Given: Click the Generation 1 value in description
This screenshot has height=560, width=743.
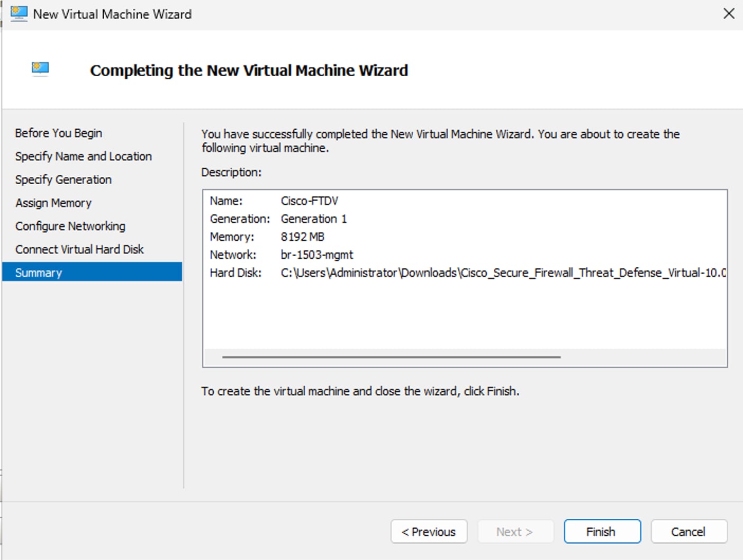Looking at the screenshot, I should pyautogui.click(x=314, y=219).
